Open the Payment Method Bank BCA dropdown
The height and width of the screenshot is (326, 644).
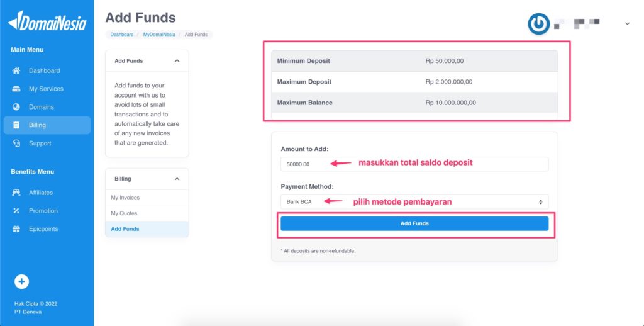(x=414, y=202)
